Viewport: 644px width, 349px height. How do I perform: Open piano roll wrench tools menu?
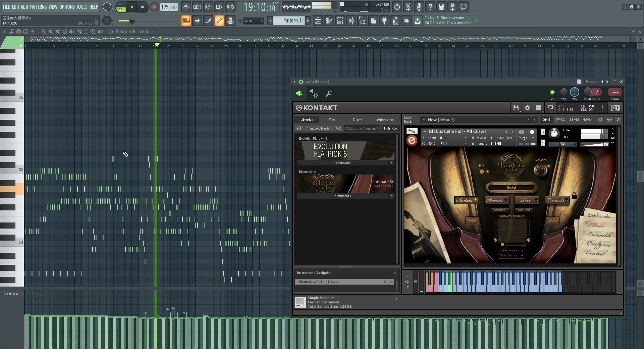[12, 32]
